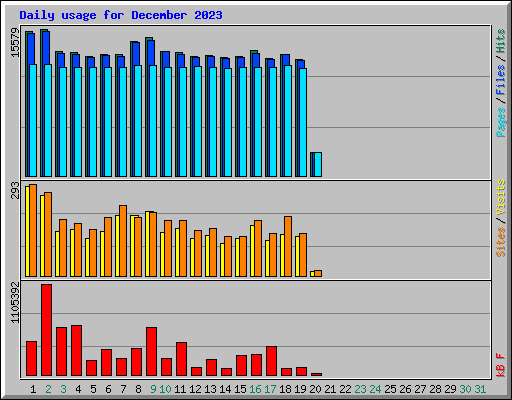Select green day 9 on the date axis
This screenshot has height=400, width=512.
[153, 389]
